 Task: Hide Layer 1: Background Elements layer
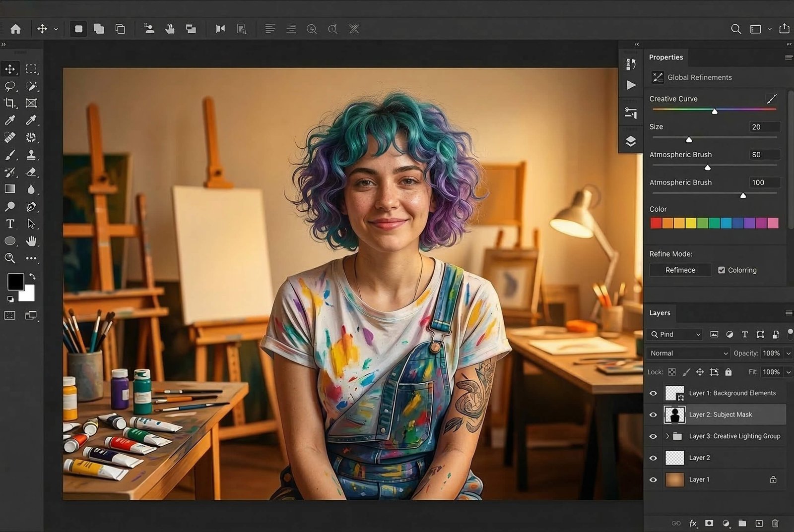(653, 393)
